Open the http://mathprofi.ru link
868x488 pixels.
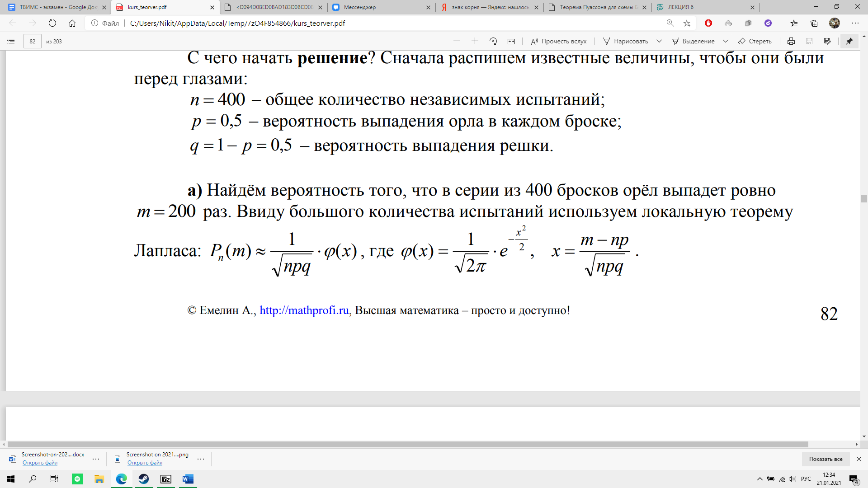click(304, 310)
